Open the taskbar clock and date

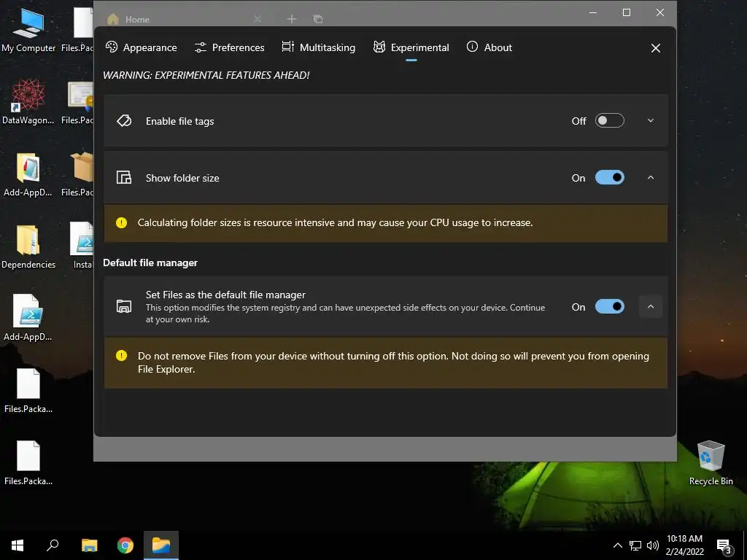tap(684, 545)
